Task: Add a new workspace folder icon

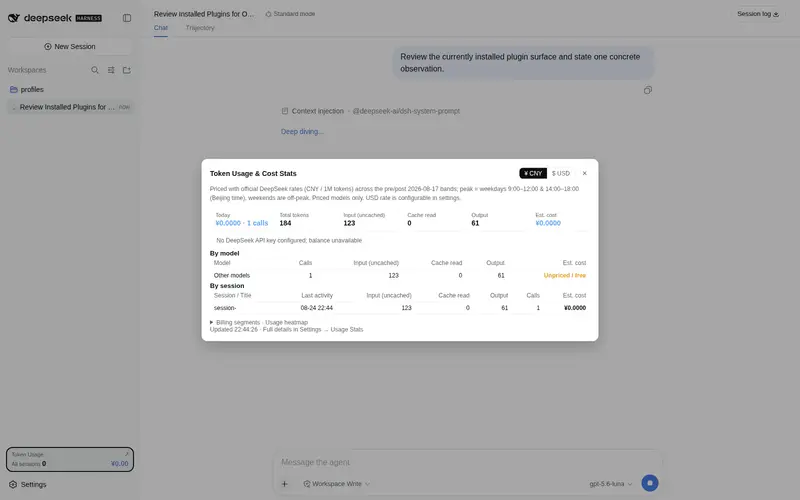Action: [127, 70]
